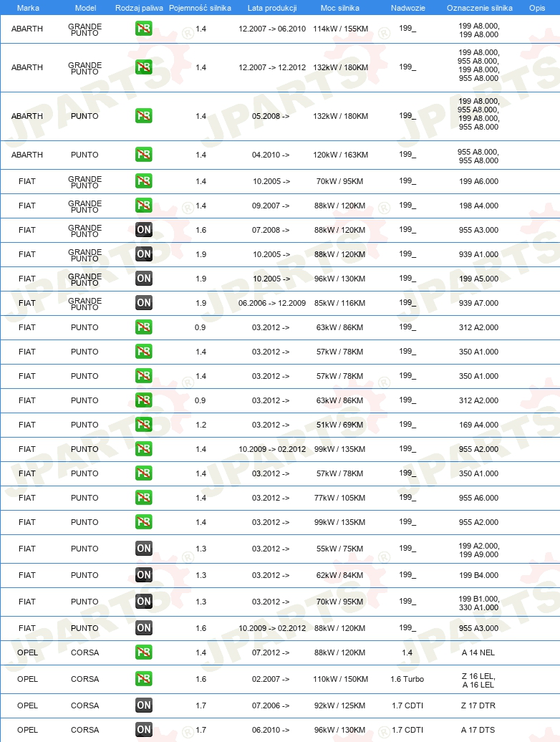This screenshot has width=560, height=742.
Task: Select the date 12.2007 -> 12.2012
Action: point(272,67)
